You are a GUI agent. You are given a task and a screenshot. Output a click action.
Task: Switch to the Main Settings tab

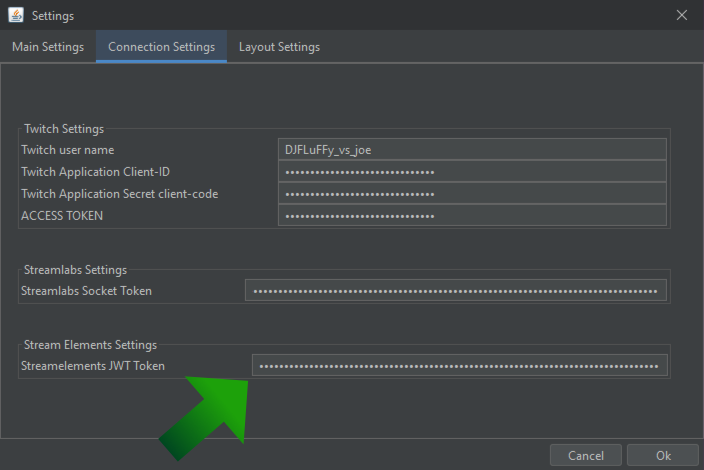click(x=48, y=47)
